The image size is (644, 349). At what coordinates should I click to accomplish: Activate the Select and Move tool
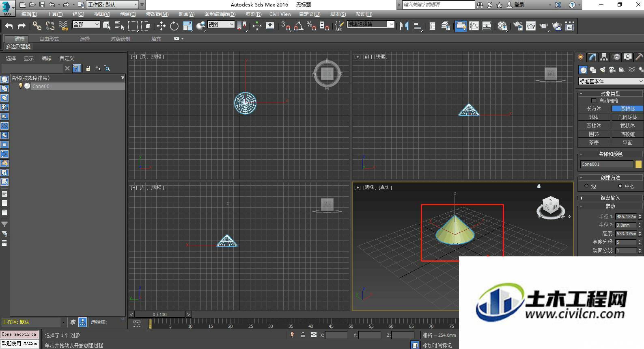(161, 26)
